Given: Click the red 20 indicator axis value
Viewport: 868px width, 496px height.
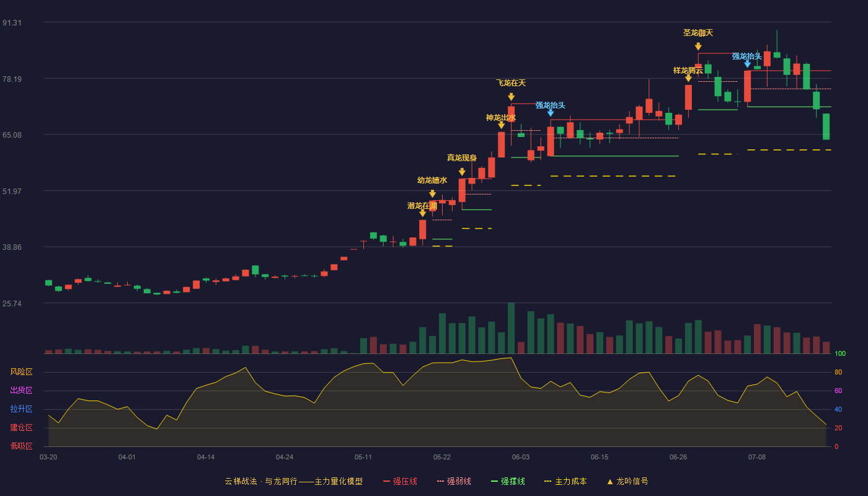Looking at the screenshot, I should pyautogui.click(x=838, y=428).
